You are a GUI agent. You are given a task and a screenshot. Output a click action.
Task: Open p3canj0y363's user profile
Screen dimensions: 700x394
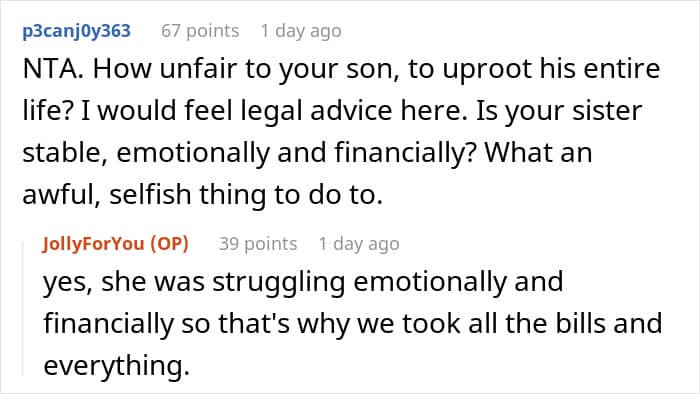coord(76,31)
